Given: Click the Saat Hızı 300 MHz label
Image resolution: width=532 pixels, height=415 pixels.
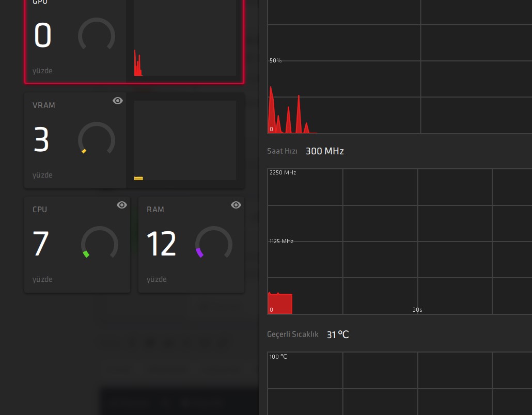Looking at the screenshot, I should pos(305,151).
